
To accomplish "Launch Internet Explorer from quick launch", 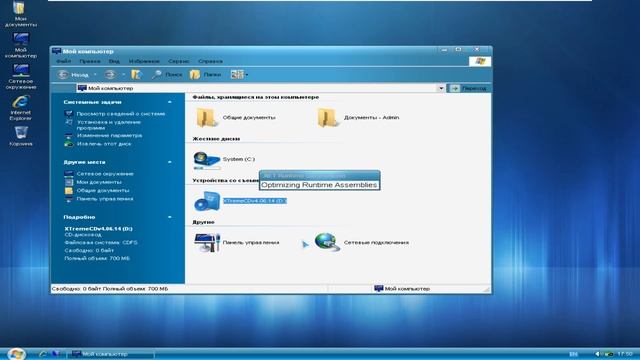I will click(42, 354).
